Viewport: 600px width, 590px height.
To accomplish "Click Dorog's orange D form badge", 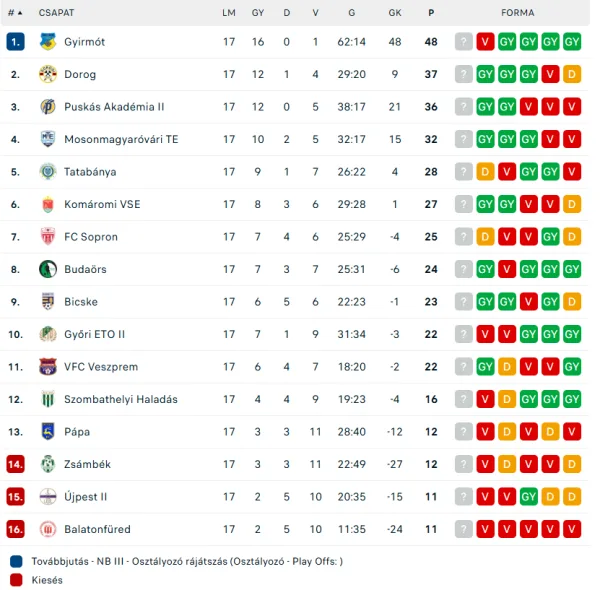I will click(572, 74).
